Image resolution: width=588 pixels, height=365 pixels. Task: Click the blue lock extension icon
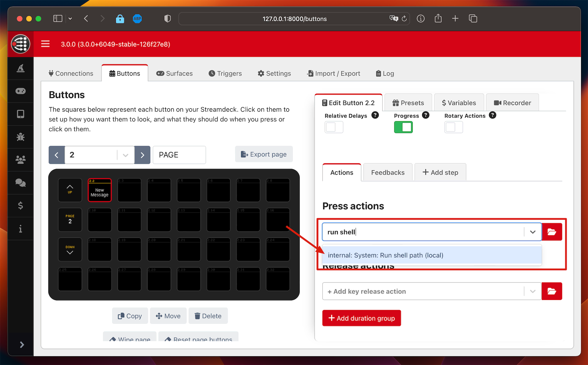click(x=120, y=18)
